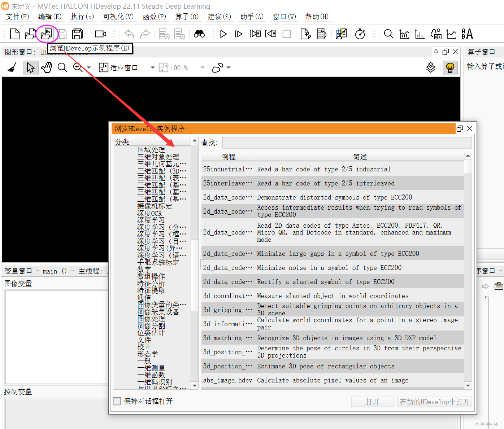This screenshot has height=429, width=504.
Task: Open the 可视化(V) menu
Action: [x=118, y=17]
